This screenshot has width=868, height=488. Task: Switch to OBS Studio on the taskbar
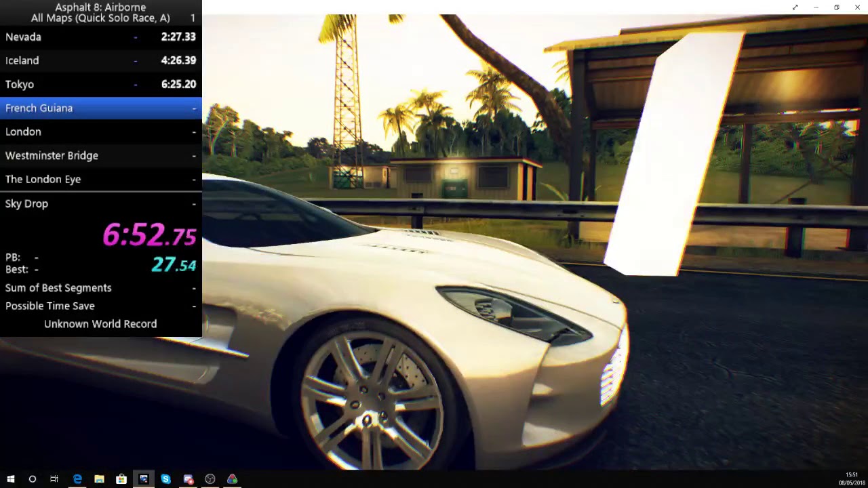[x=210, y=479]
